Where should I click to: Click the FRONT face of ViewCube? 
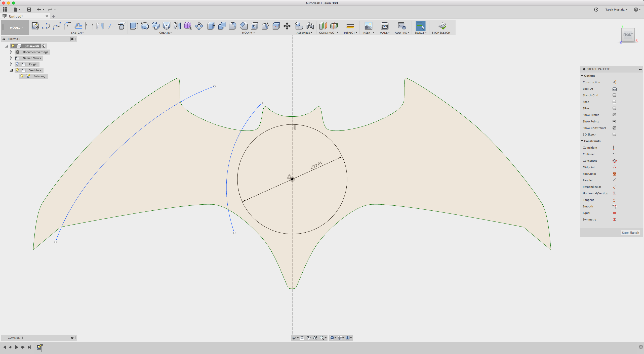point(628,35)
